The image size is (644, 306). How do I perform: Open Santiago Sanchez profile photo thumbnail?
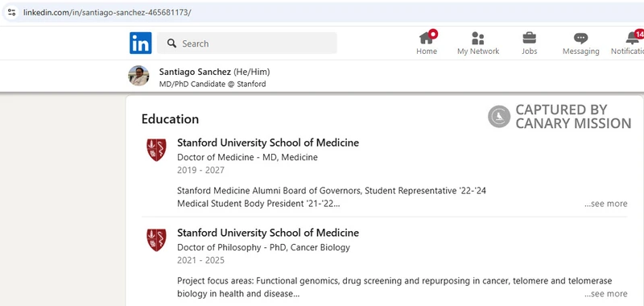pyautogui.click(x=138, y=76)
